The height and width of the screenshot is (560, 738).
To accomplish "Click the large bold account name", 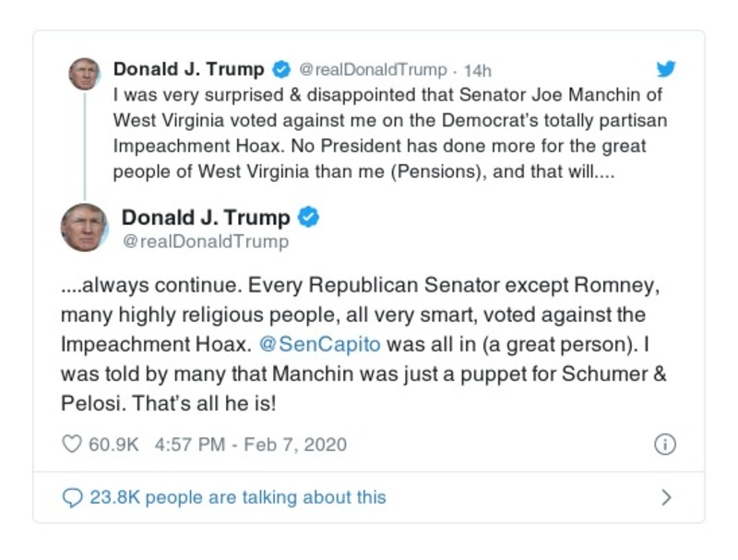I will click(206, 218).
